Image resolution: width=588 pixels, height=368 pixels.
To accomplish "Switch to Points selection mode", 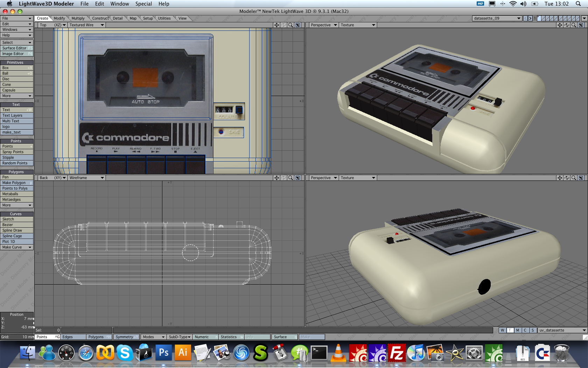I will coord(48,337).
